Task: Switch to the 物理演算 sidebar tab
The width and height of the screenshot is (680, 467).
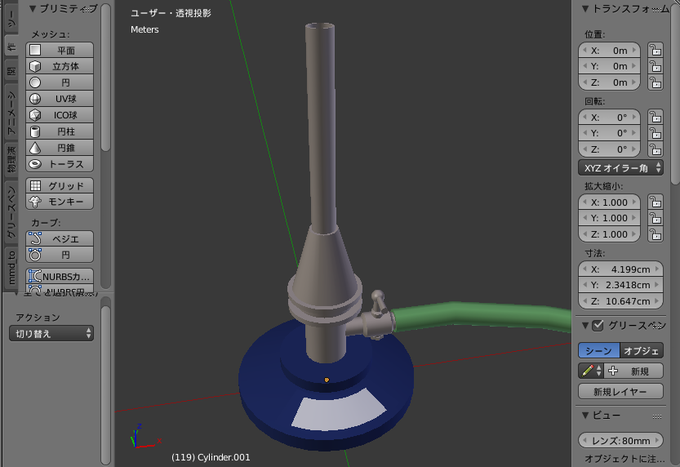Action: 11,160
